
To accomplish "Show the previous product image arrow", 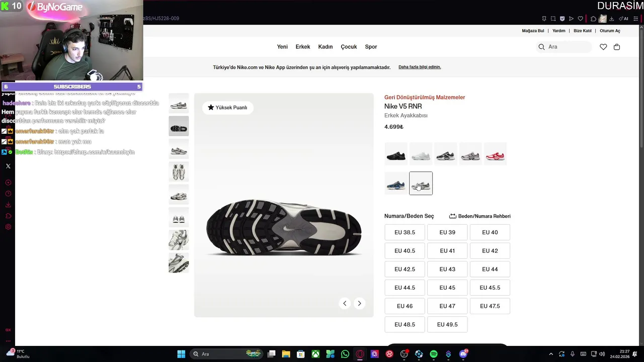I will click(345, 303).
